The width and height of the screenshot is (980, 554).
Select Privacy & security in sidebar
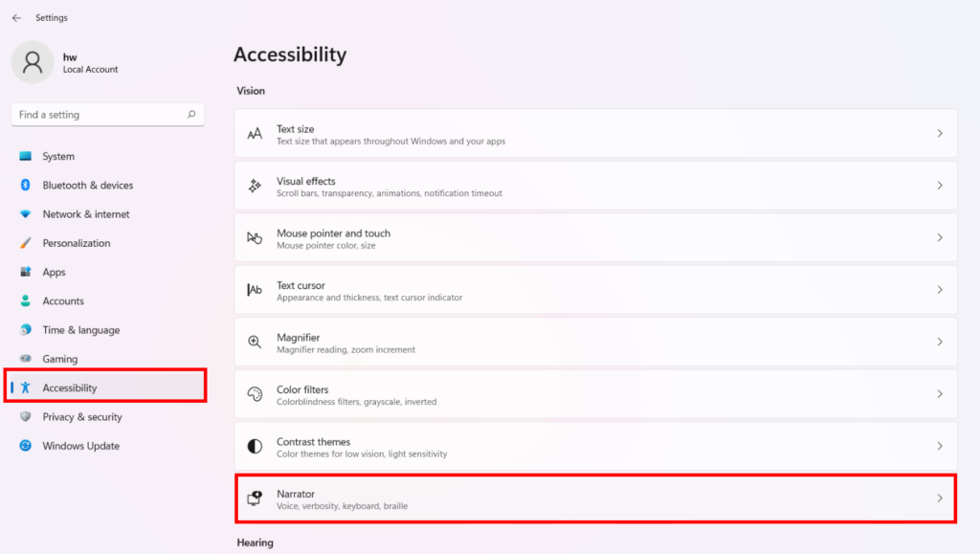point(83,416)
